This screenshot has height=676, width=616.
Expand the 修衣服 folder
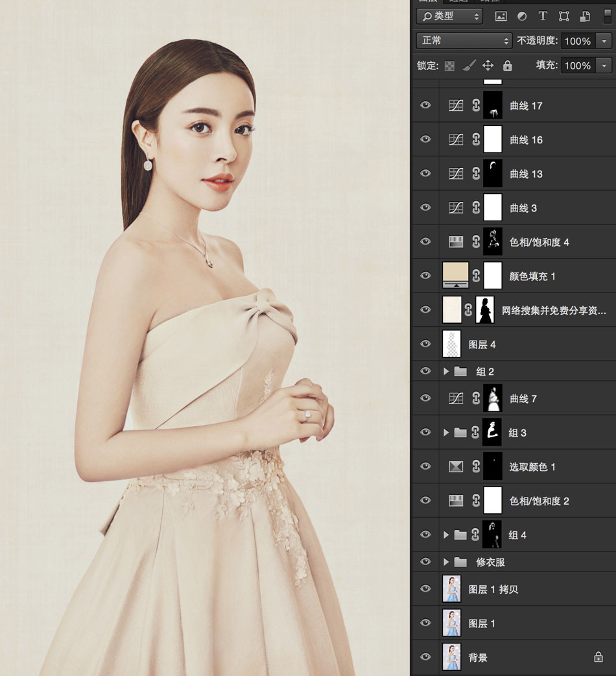(x=446, y=562)
